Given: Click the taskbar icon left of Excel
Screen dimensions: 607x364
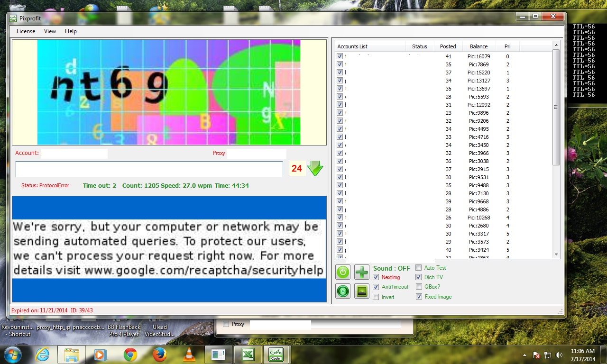Looking at the screenshot, I should click(218, 355).
